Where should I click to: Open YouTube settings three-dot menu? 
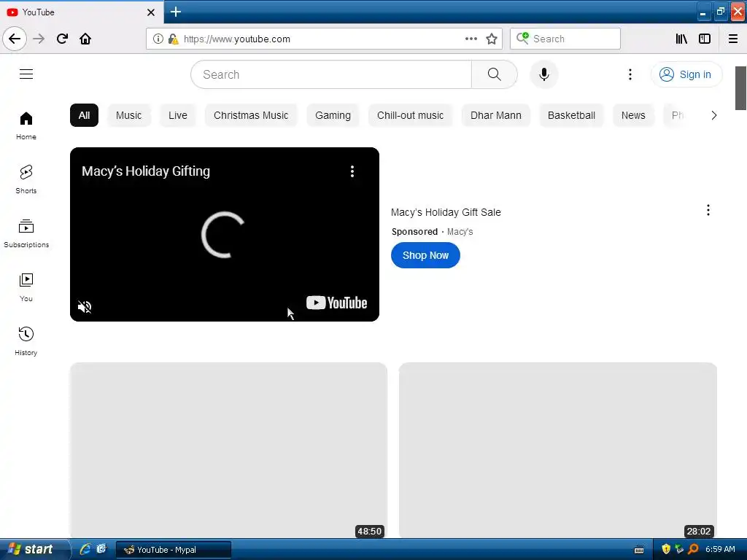click(x=630, y=74)
